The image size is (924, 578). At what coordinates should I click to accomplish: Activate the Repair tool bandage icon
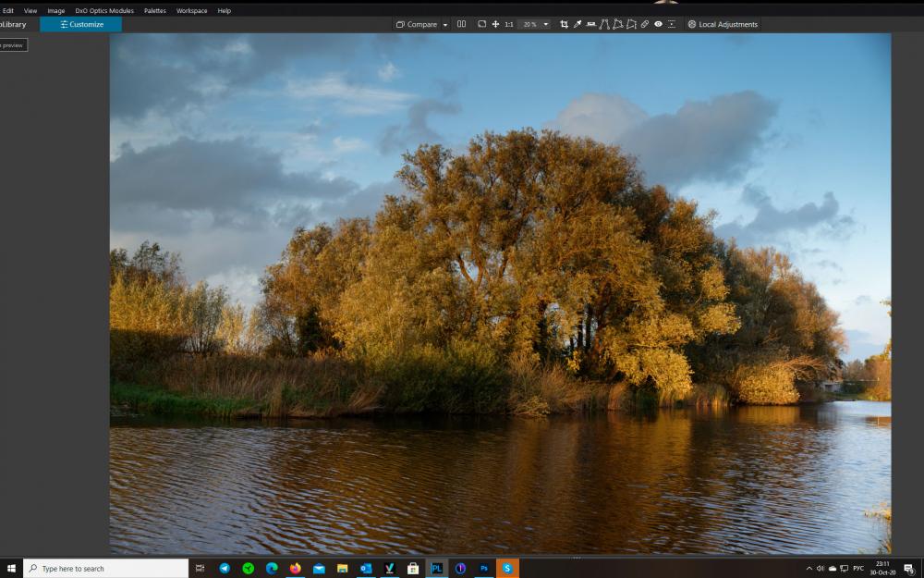tap(645, 24)
